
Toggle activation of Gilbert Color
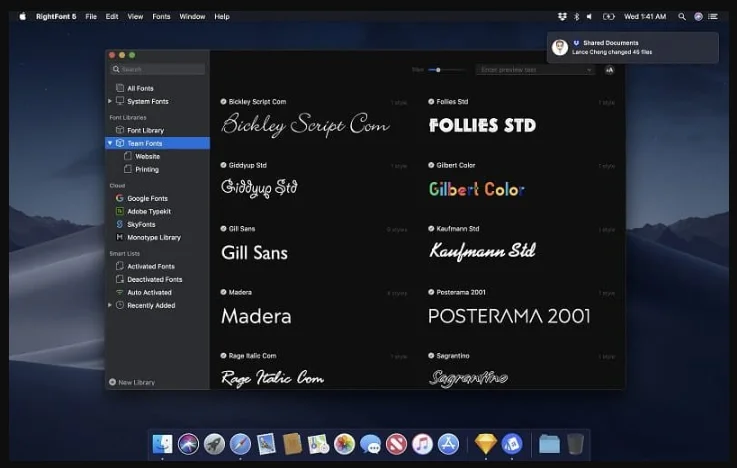pyautogui.click(x=431, y=165)
